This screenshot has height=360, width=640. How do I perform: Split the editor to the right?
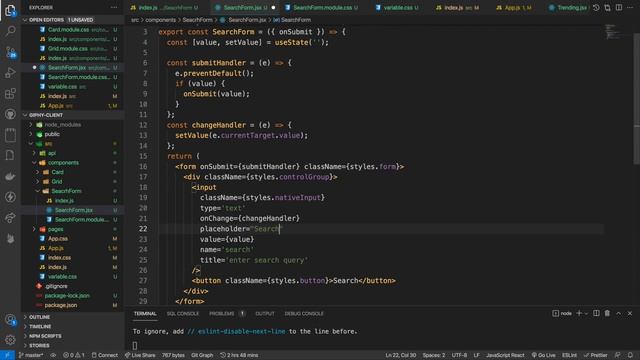(619, 7)
